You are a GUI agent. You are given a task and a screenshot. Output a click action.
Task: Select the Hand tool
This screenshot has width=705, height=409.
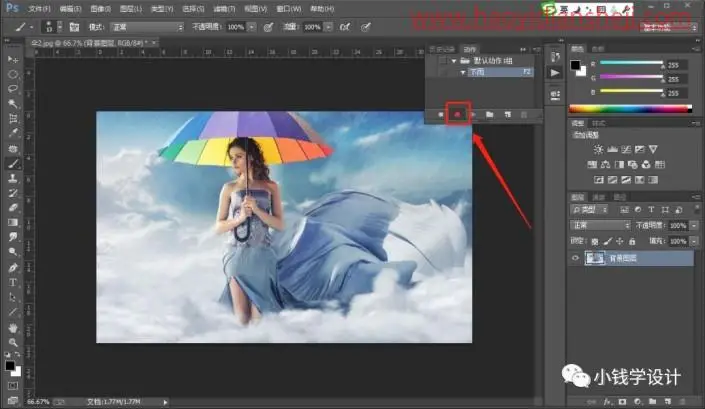13,328
